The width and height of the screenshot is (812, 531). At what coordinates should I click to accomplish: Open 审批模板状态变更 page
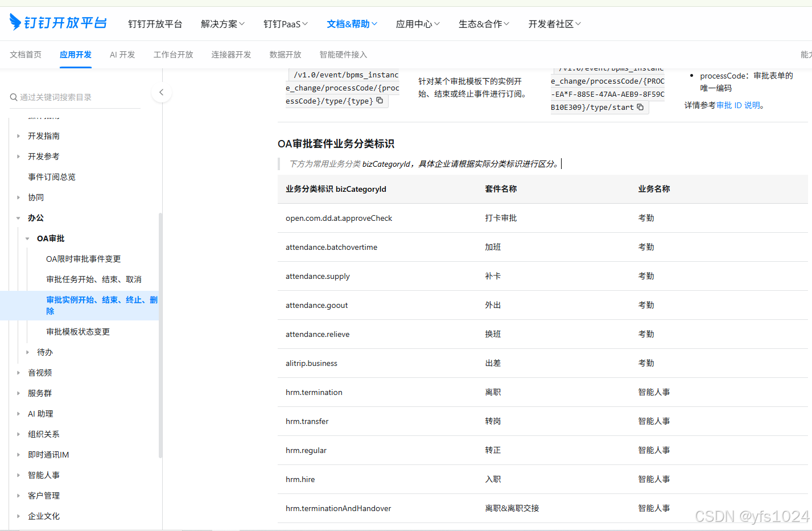78,332
